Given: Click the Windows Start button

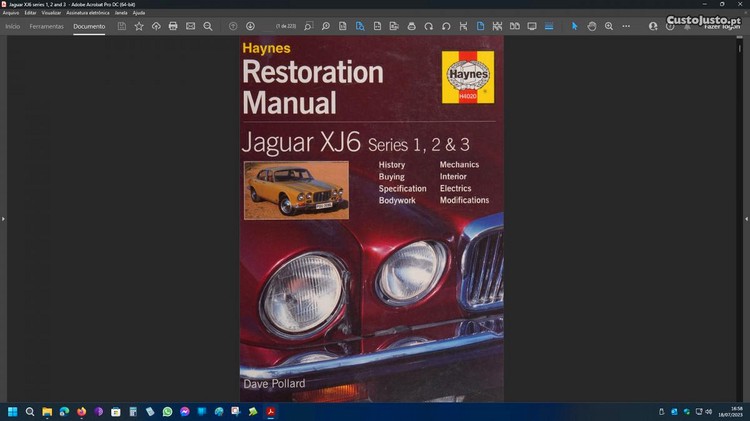Looking at the screenshot, I should click(x=13, y=411).
